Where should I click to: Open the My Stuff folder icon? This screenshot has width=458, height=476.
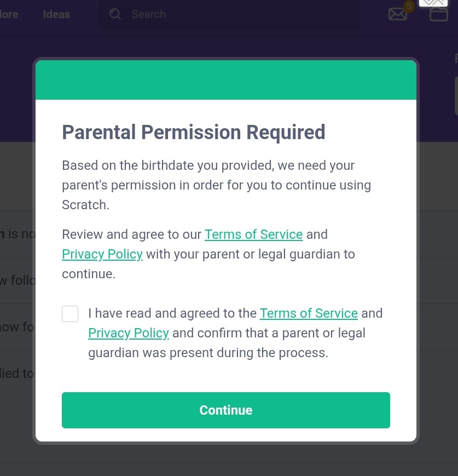point(438,14)
